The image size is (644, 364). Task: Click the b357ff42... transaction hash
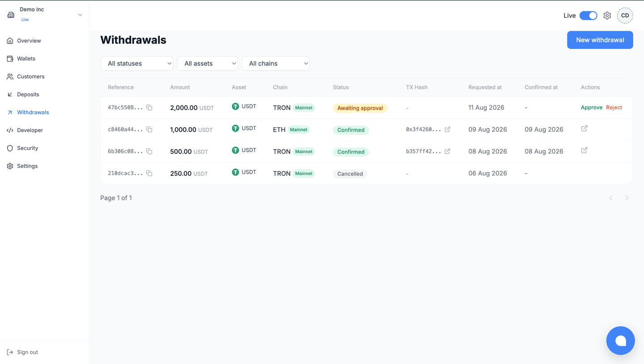click(x=423, y=151)
